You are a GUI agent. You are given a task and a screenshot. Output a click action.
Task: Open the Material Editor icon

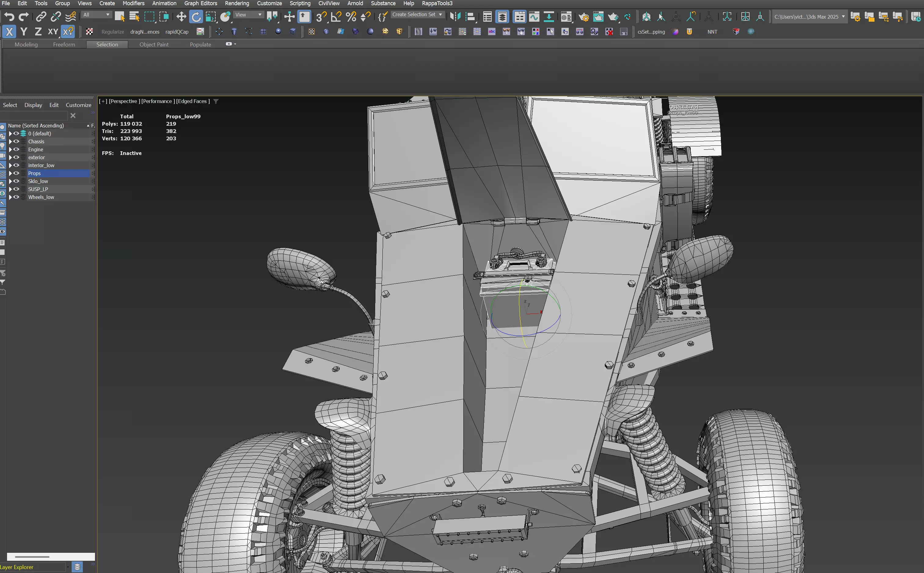566,17
